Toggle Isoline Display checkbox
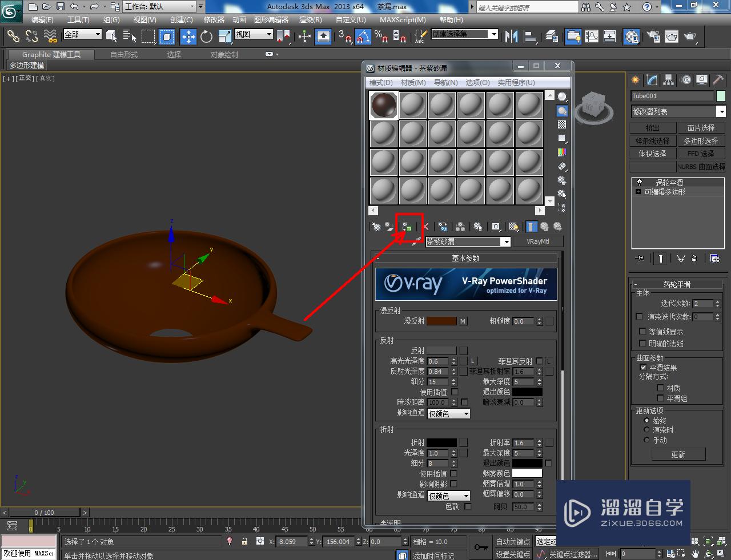The width and height of the screenshot is (731, 560). (x=642, y=331)
